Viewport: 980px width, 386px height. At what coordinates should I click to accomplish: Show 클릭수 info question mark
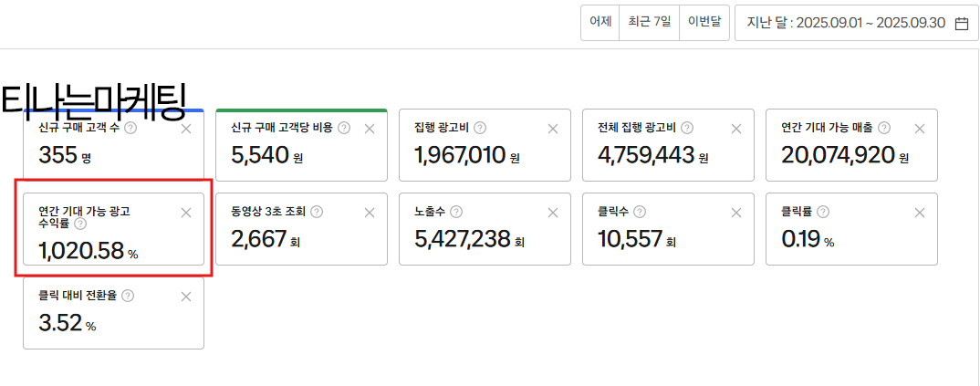pos(640,212)
